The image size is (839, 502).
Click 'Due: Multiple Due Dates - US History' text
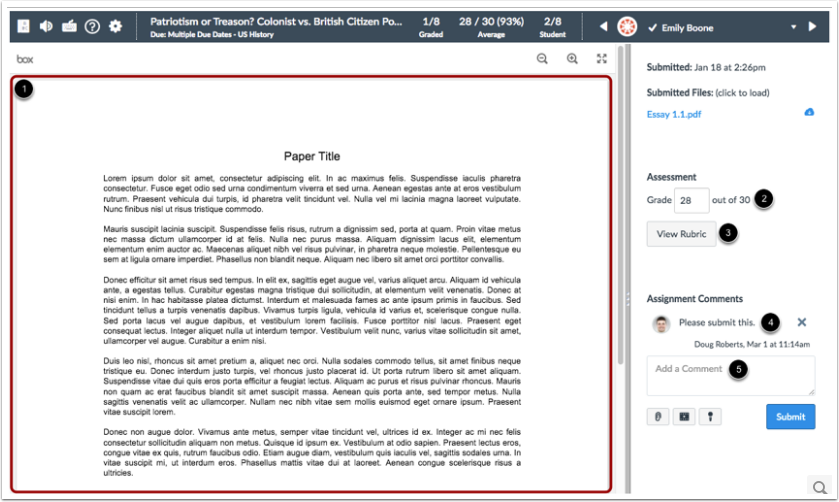(x=212, y=35)
